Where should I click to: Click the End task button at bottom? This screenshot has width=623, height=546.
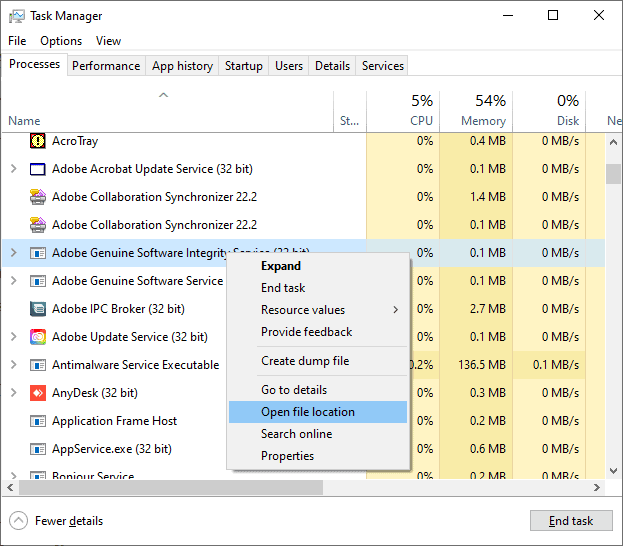click(x=571, y=521)
